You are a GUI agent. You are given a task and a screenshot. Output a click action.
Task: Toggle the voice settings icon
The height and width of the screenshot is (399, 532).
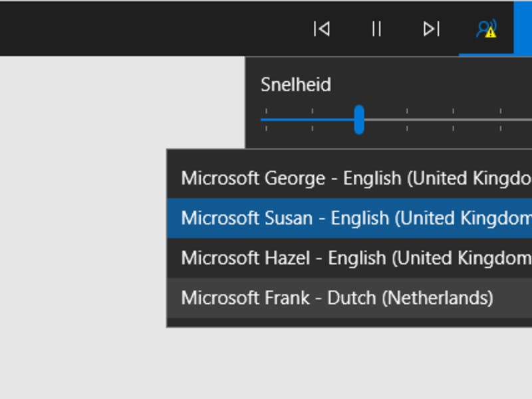pyautogui.click(x=486, y=29)
